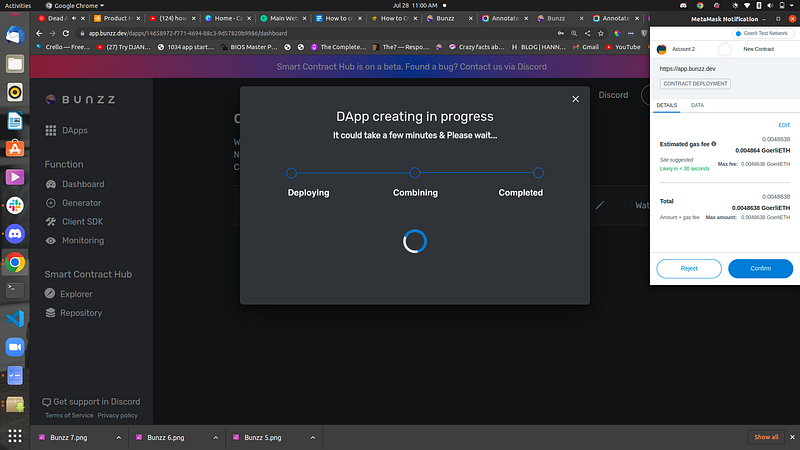
Task: Open Smart Contract Hub Explorer
Action: pos(68,294)
